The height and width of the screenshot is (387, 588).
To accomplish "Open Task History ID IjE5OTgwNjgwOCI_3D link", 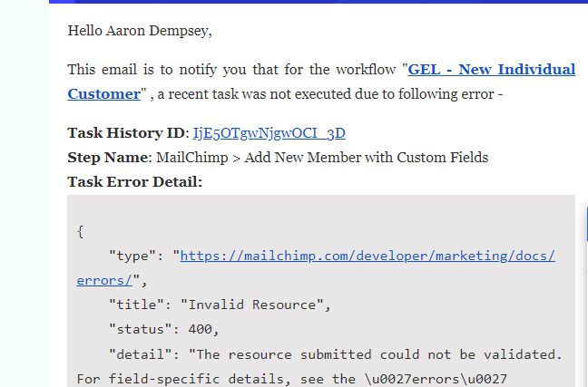I will [x=269, y=133].
